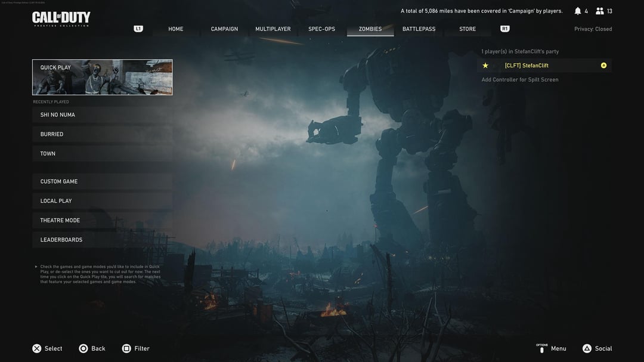Click the R1 bumper icon

pyautogui.click(x=505, y=29)
